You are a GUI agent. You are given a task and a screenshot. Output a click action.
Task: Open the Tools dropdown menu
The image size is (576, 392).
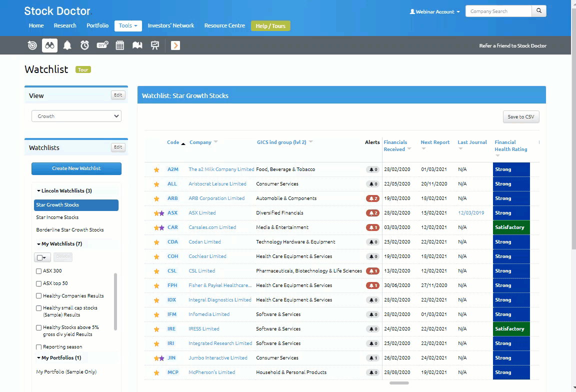[128, 25]
